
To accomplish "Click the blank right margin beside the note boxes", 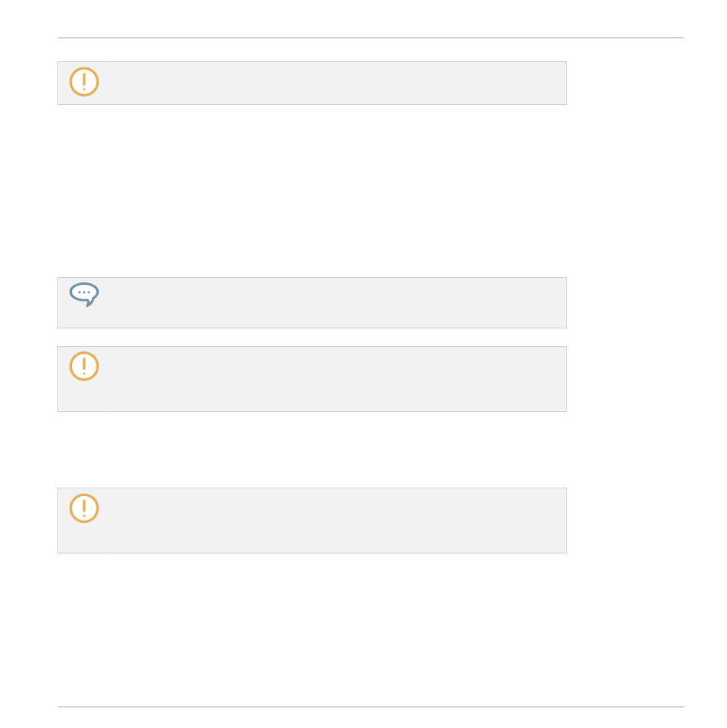I will click(626, 306).
